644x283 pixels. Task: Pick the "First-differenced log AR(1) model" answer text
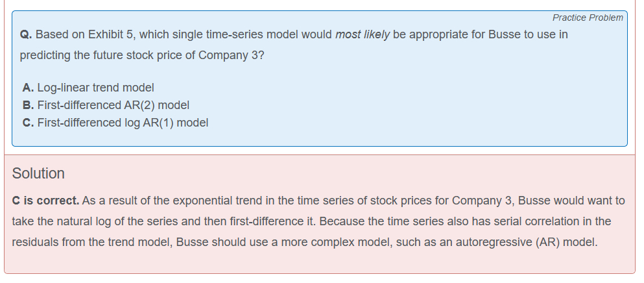coord(123,122)
